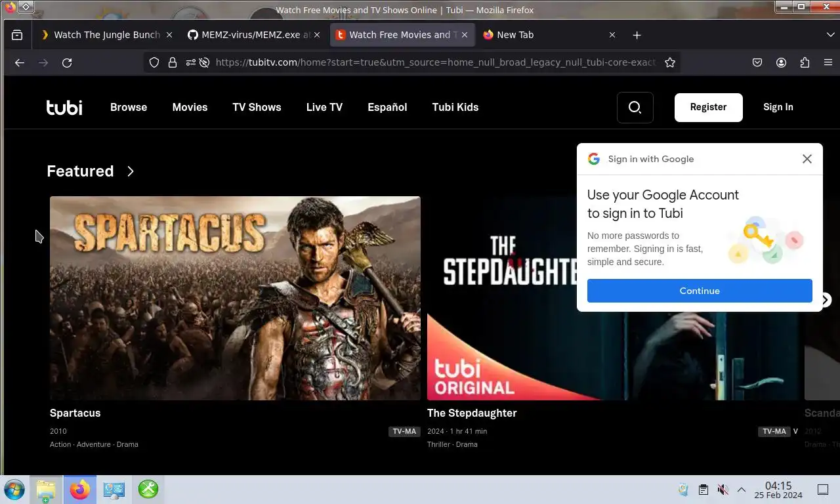Open the autoplay blocked icon in address bar
The width and height of the screenshot is (840, 504).
(204, 62)
